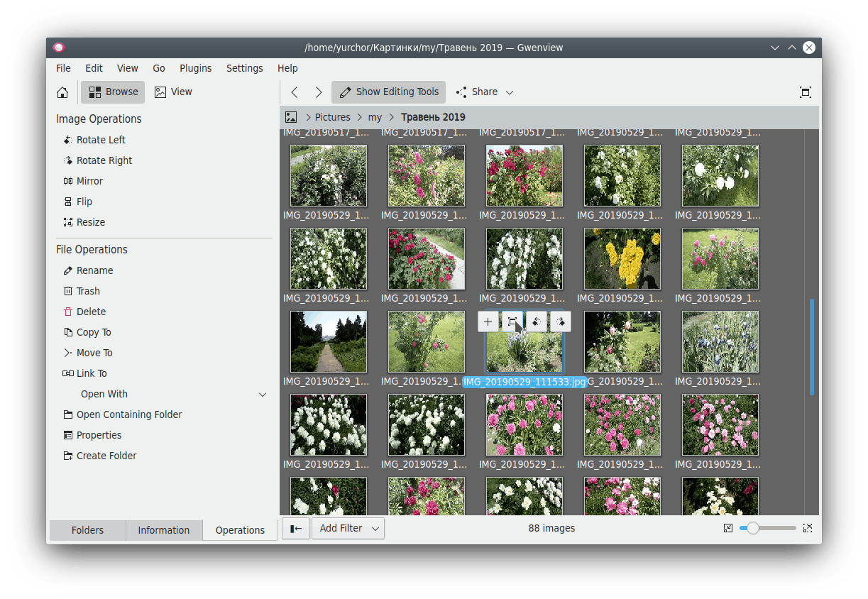The height and width of the screenshot is (599, 868).
Task: Toggle Show Editing Tools
Action: (x=388, y=92)
